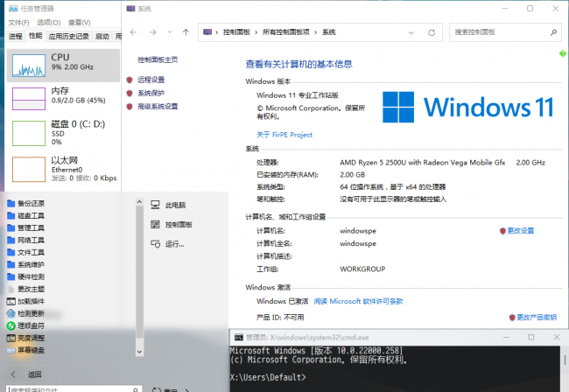569x392 pixels.
Task: Click the Task Manager title bar icon
Action: 13,9
